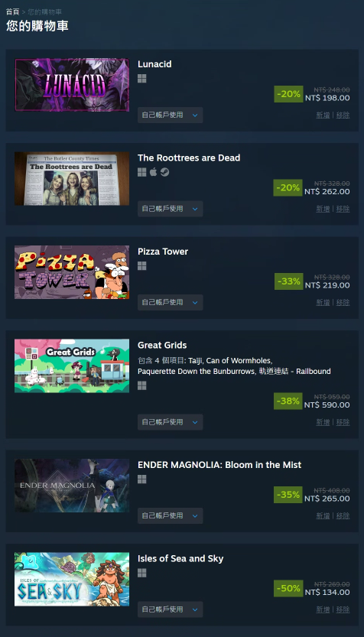Viewport: 364px width, 637px height.
Task: Click the Windows icon under ENDER MAGNOLIA
Action: [x=141, y=479]
